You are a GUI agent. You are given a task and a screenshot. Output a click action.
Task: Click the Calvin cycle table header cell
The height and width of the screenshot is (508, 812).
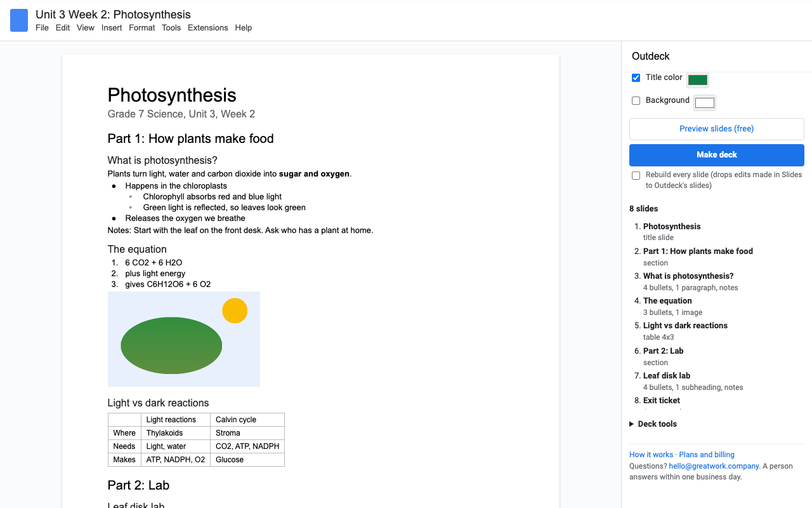(247, 420)
